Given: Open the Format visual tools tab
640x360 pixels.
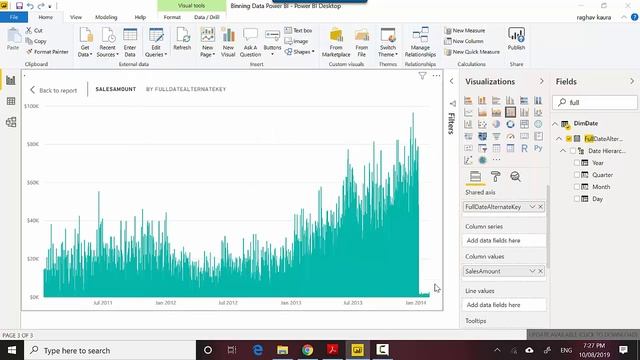Looking at the screenshot, I should pyautogui.click(x=172, y=17).
